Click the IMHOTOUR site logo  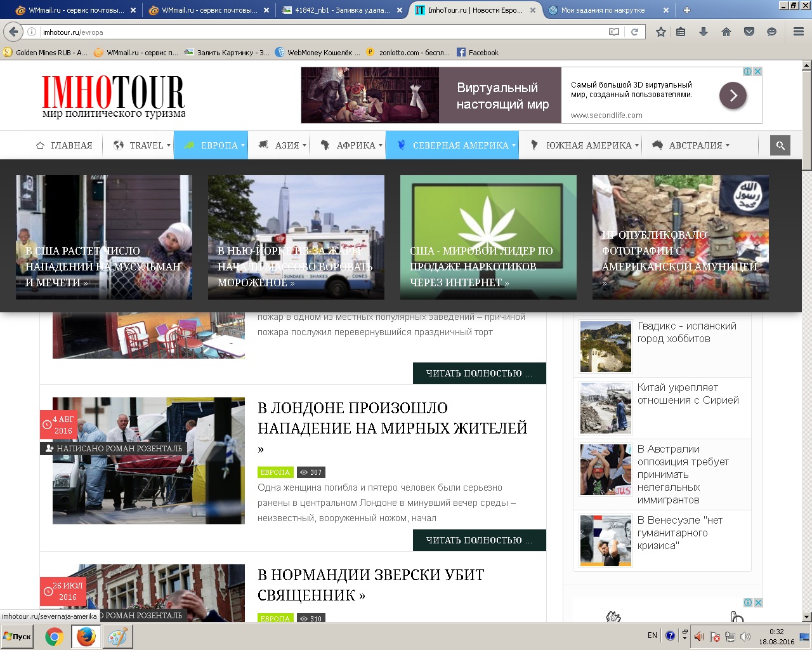point(114,96)
